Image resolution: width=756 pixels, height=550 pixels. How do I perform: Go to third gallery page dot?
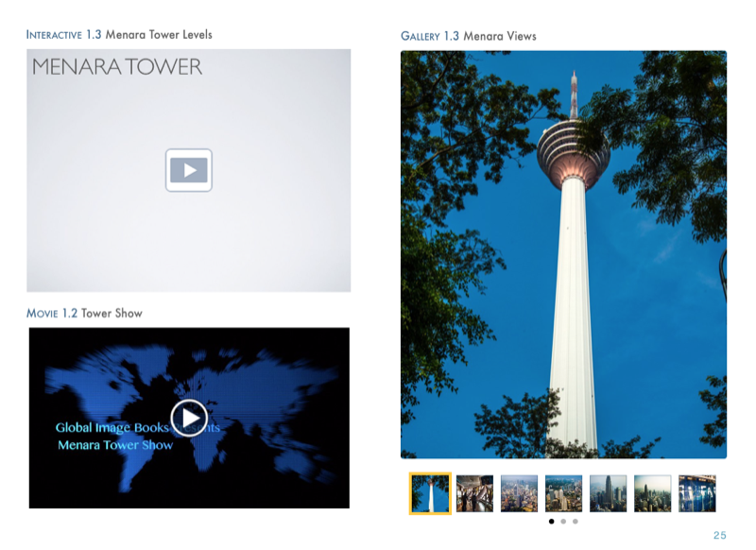[575, 521]
